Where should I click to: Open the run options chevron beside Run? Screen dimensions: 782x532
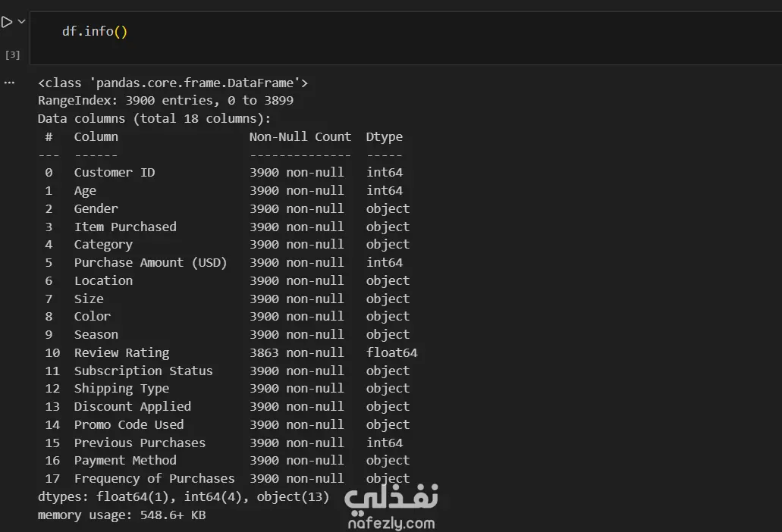[x=21, y=22]
